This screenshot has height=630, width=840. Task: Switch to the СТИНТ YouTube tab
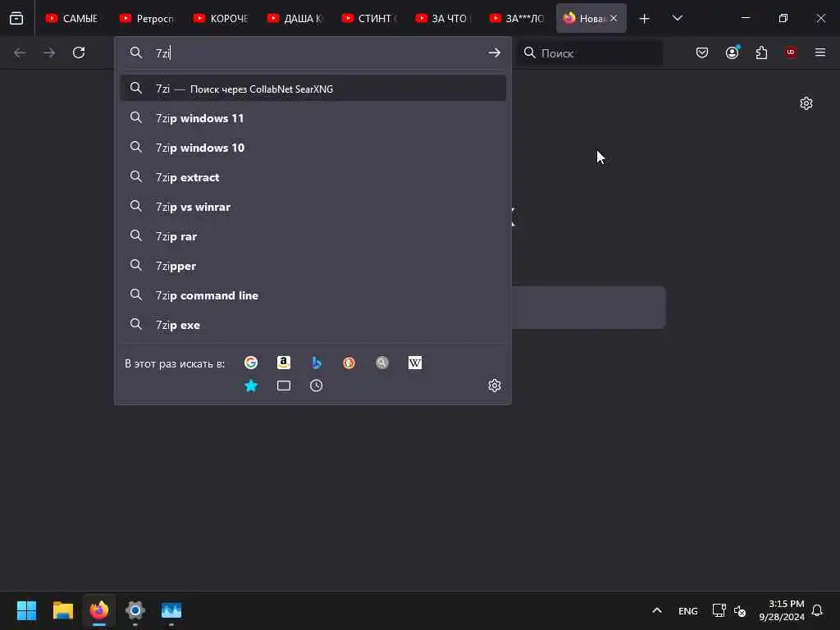[x=368, y=18]
